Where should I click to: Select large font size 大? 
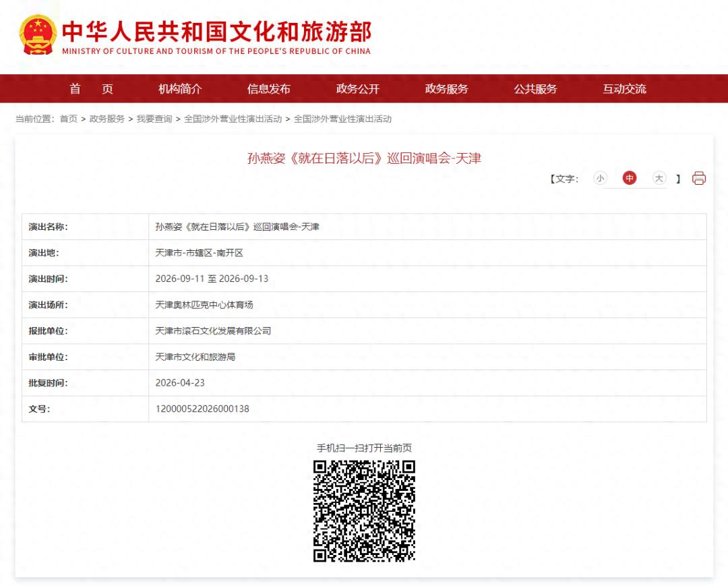[x=659, y=178]
